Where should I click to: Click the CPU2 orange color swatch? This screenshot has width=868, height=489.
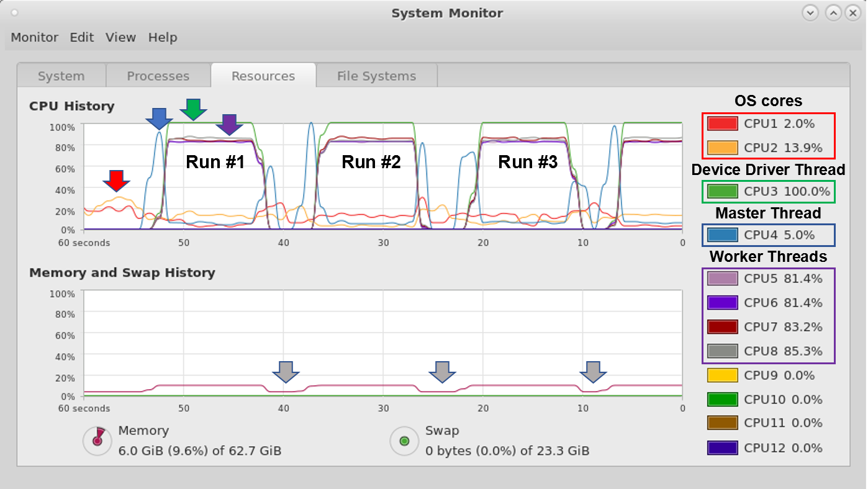coord(722,148)
